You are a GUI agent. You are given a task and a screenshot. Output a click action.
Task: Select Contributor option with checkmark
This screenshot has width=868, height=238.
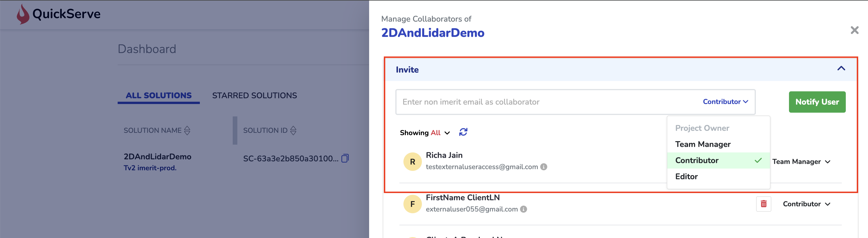(718, 160)
